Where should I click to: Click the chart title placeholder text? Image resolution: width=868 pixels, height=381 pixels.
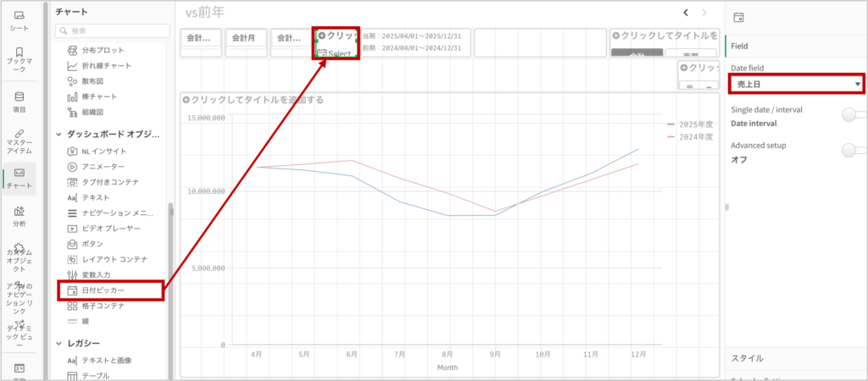coord(253,100)
